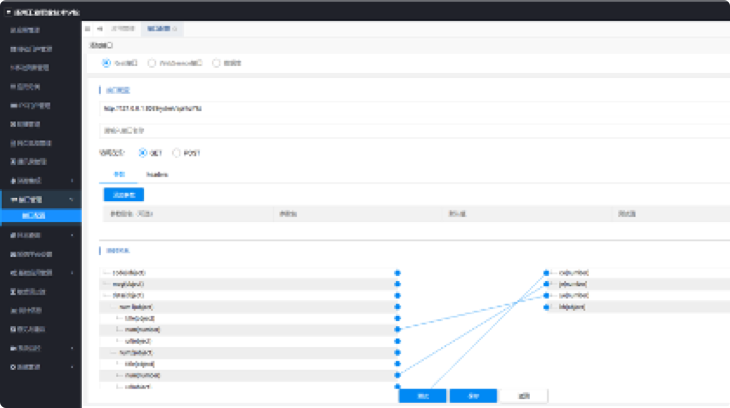Click the blue connector dot beside code(object)
730x408 pixels.
[397, 272]
